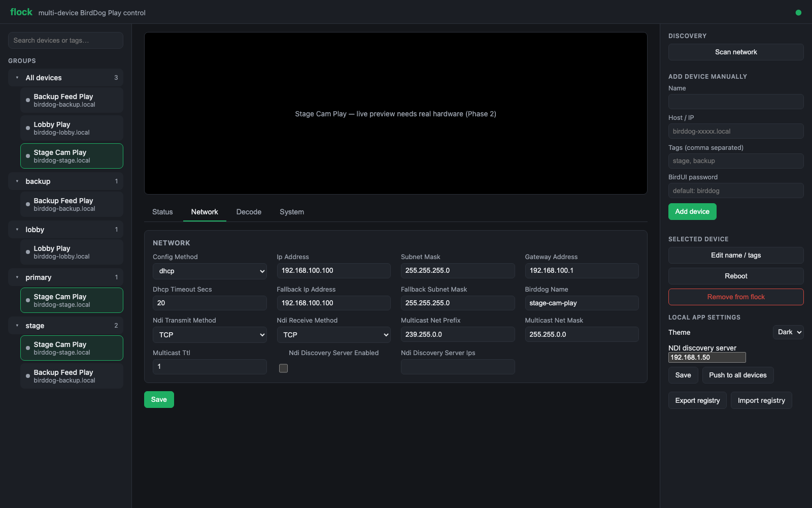The image size is (812, 508).
Task: Open the Decode tab
Action: [249, 212]
